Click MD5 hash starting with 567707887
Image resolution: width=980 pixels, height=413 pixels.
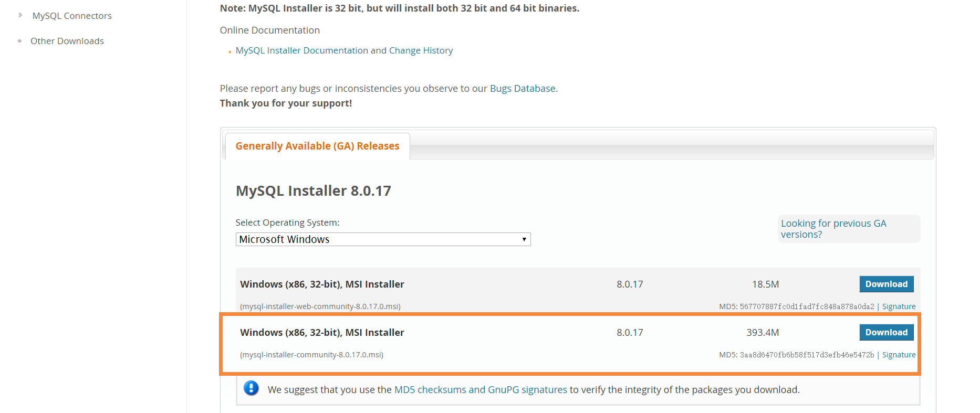point(807,306)
